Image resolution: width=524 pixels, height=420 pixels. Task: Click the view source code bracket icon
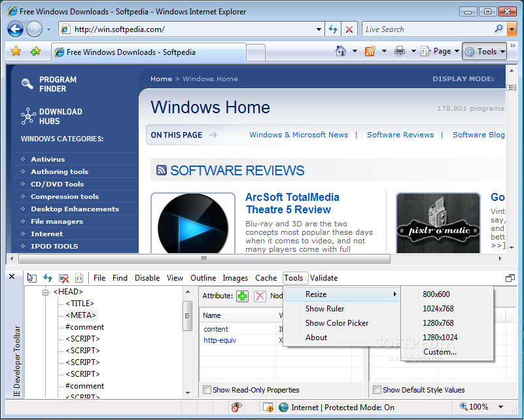coord(79,277)
